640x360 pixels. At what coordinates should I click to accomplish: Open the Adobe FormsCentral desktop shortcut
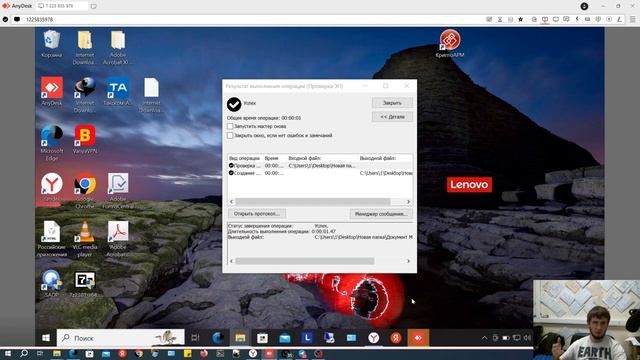coord(118,190)
